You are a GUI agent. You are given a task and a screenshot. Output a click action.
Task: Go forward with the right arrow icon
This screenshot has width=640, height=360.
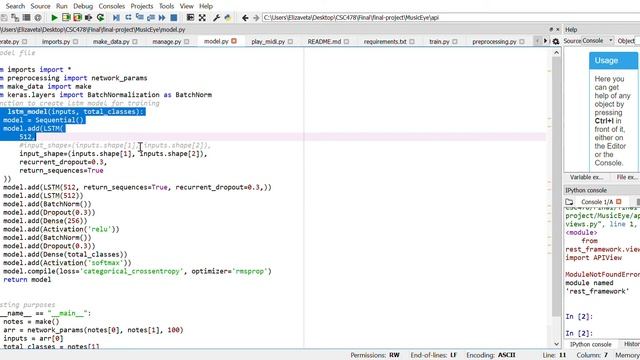pyautogui.click(x=256, y=18)
